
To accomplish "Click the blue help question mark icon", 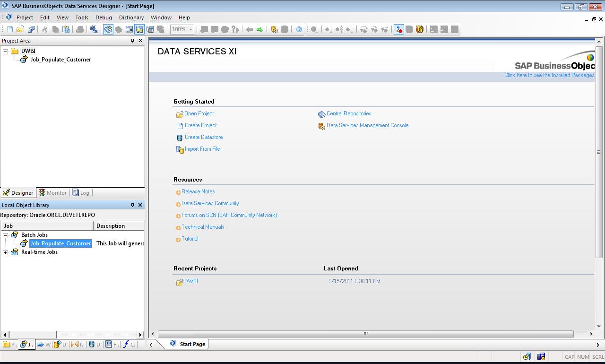I will point(299,29).
